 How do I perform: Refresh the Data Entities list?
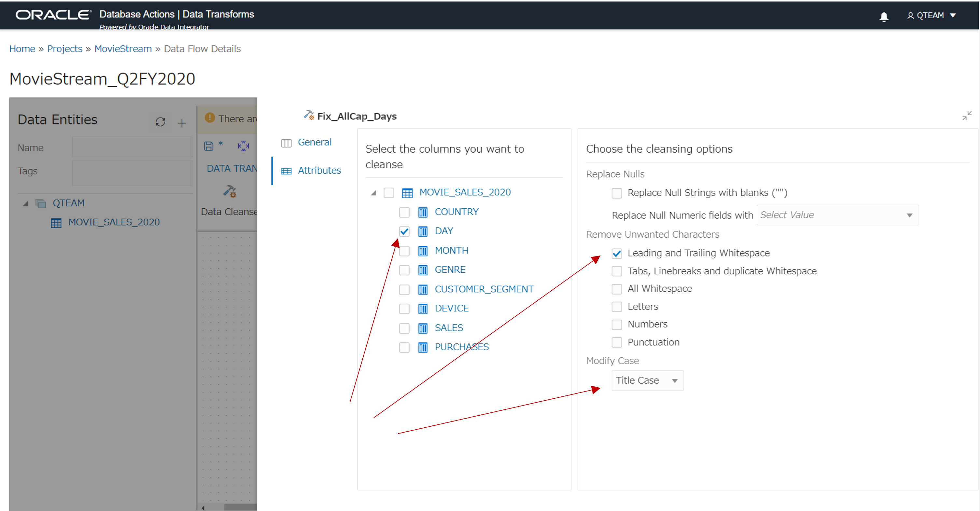point(160,122)
